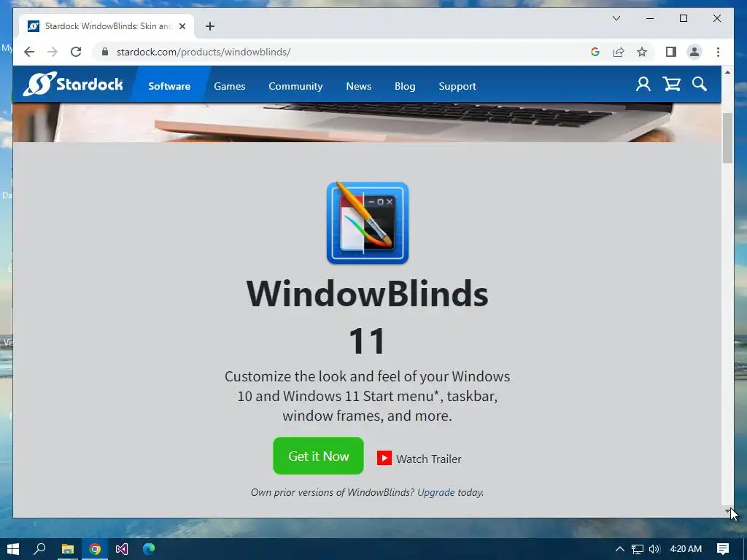Open the Chrome side panel
The width and height of the screenshot is (747, 560).
(x=671, y=52)
